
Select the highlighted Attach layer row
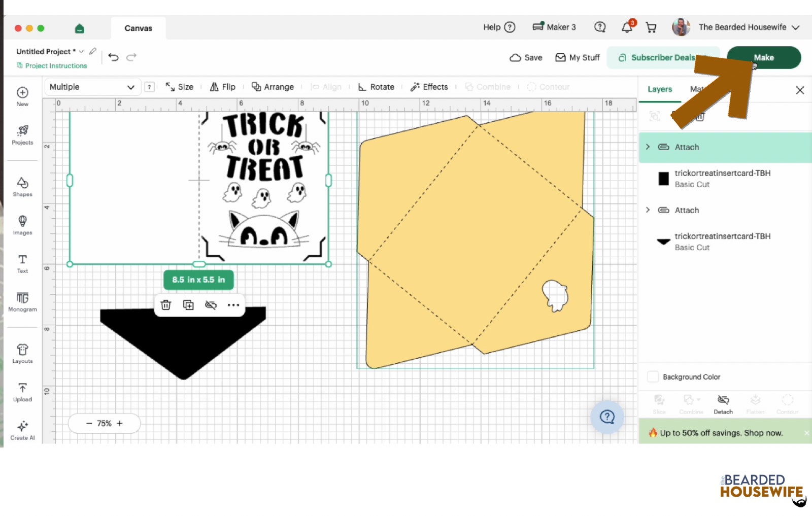(x=725, y=147)
